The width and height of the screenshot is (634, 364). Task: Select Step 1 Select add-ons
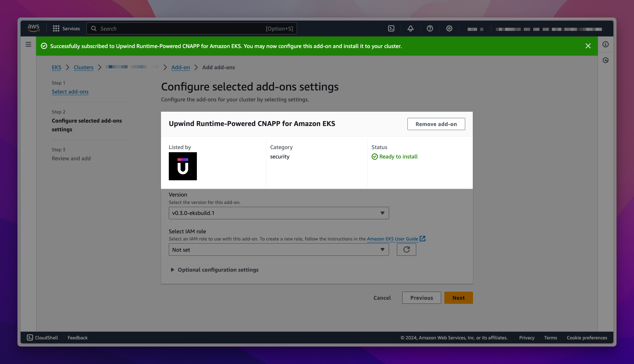(70, 91)
